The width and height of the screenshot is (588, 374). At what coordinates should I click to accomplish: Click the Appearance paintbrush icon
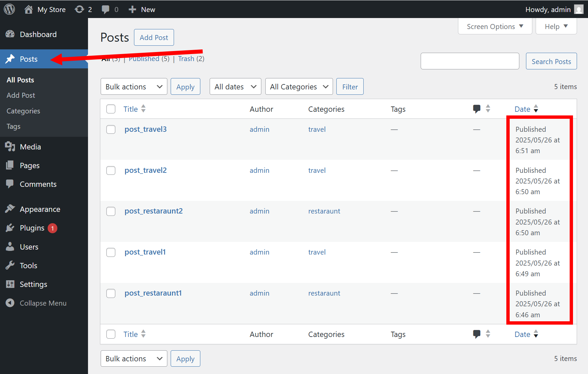(10, 209)
